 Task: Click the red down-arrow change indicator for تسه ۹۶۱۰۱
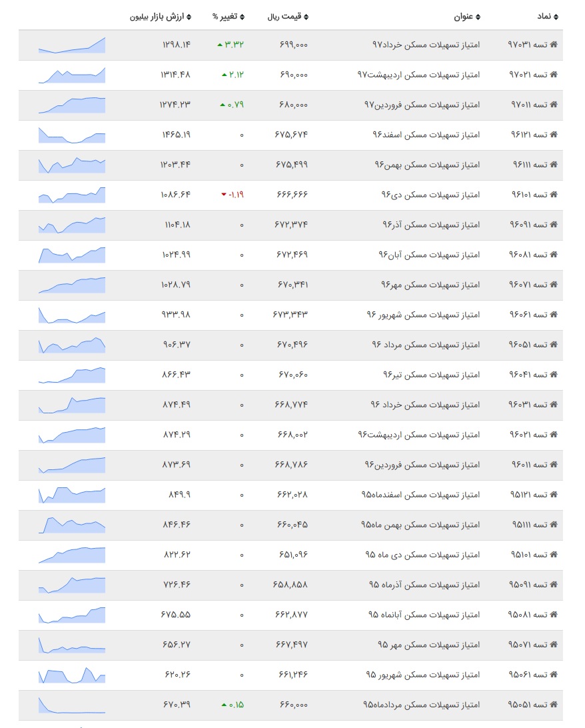point(224,195)
